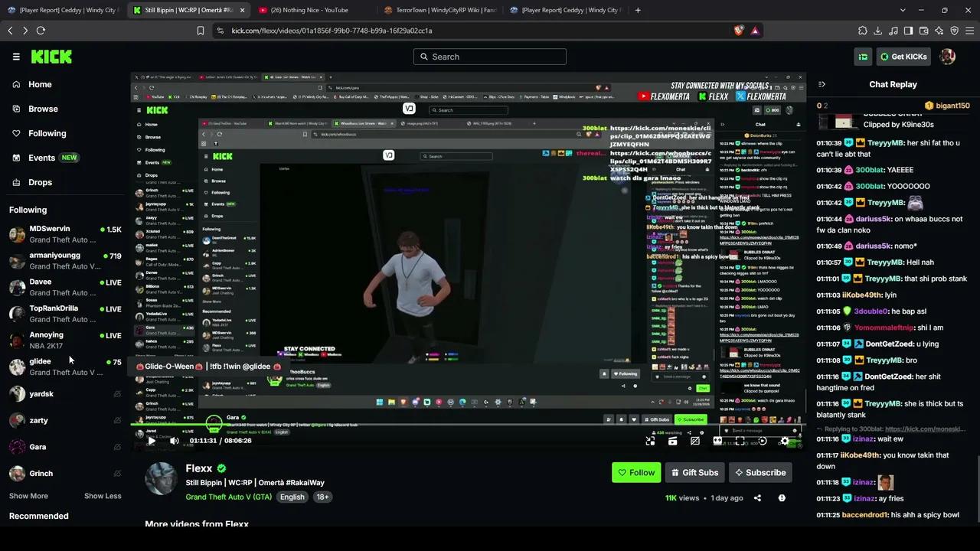Collapse the Chat Replay panel
Screen dimensions: 980x551
822,84
